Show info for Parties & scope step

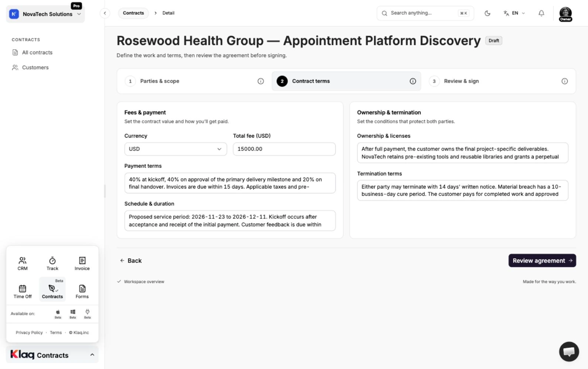point(261,81)
